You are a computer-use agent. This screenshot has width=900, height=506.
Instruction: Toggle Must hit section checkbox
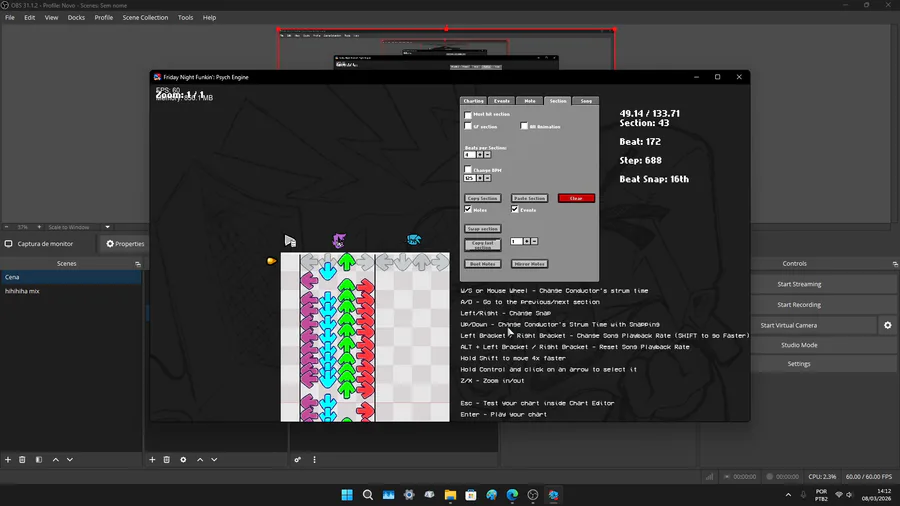pyautogui.click(x=468, y=115)
